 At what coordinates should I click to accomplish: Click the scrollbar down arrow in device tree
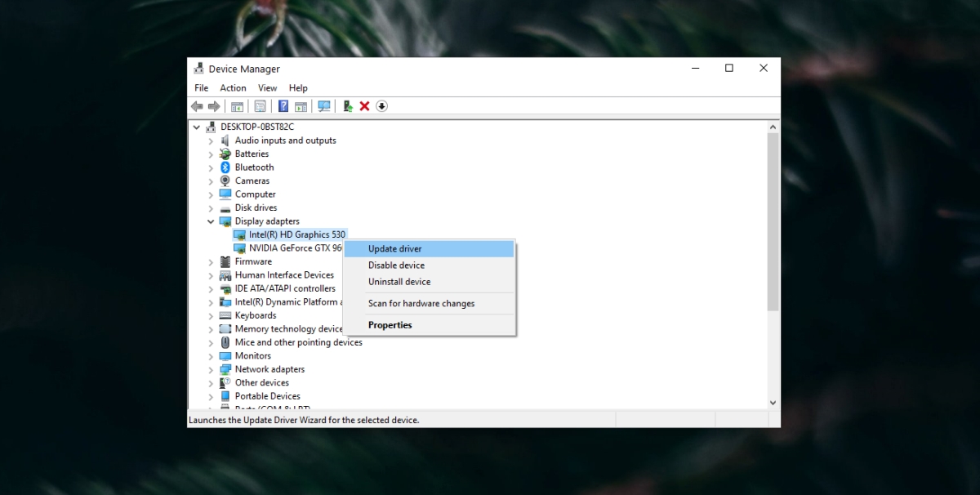pos(773,403)
